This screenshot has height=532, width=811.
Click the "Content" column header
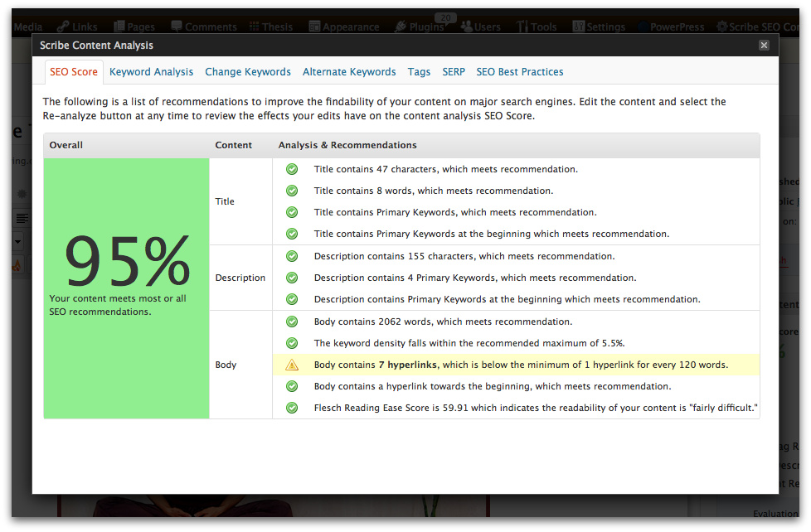click(234, 145)
